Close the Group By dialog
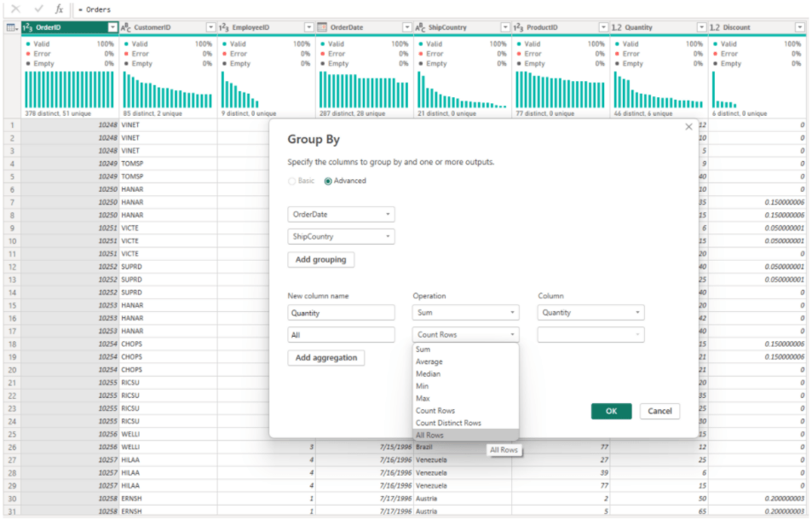This screenshot has height=520, width=812. (x=688, y=127)
